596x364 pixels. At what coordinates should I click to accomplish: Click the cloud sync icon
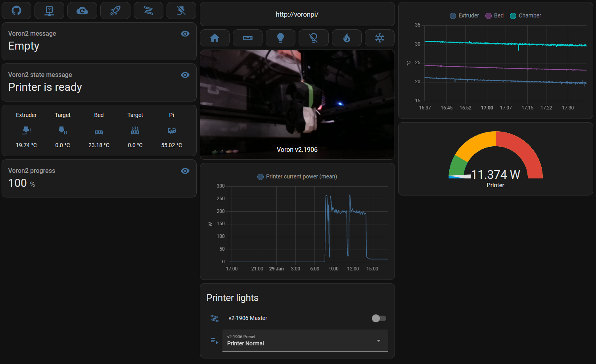[x=82, y=10]
